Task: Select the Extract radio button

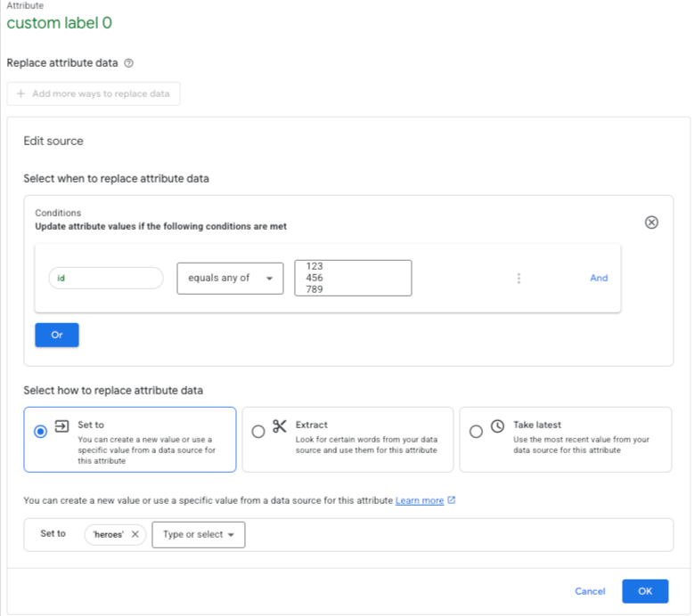Action: point(258,431)
